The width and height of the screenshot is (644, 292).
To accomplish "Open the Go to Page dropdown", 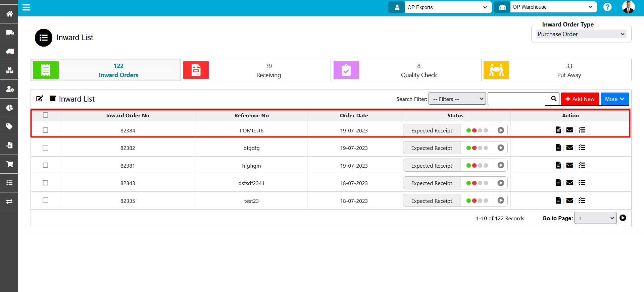I will pyautogui.click(x=595, y=218).
